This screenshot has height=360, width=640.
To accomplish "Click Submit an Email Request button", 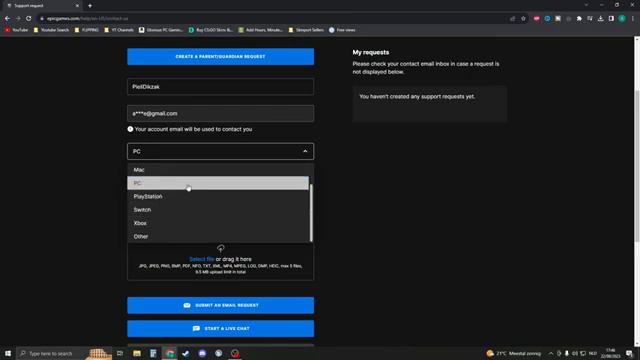I will pos(220,305).
